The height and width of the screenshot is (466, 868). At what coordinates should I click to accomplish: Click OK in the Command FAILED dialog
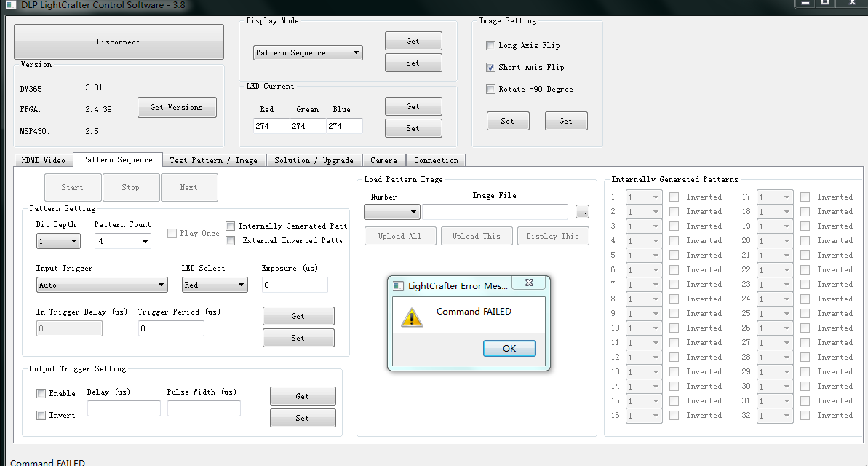pyautogui.click(x=509, y=349)
